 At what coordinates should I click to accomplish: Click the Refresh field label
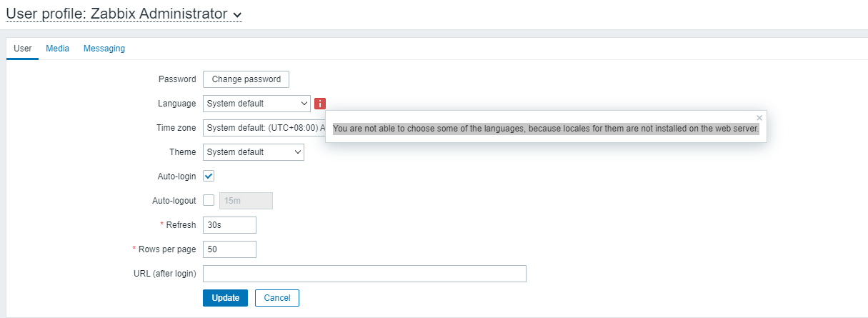[x=181, y=225]
